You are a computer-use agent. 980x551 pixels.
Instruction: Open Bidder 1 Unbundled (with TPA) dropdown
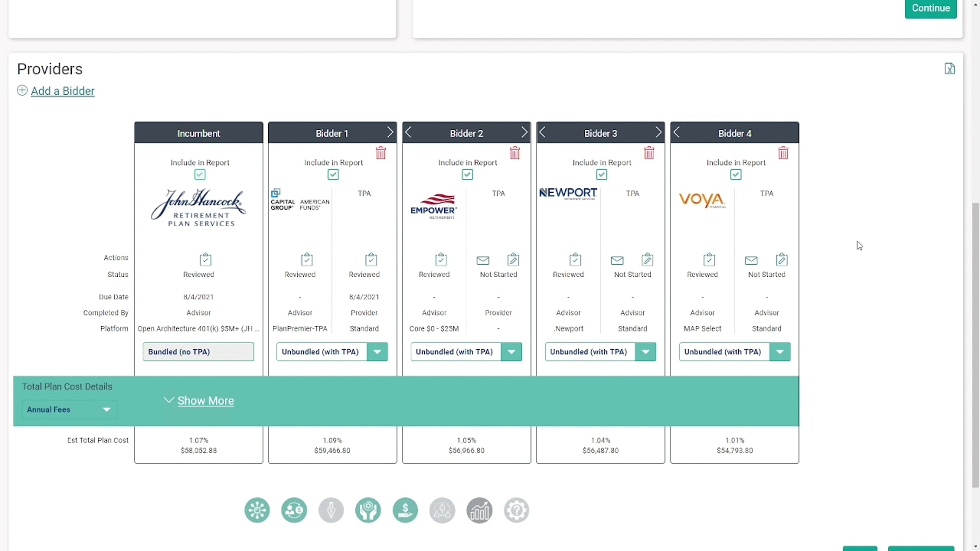[x=377, y=352]
